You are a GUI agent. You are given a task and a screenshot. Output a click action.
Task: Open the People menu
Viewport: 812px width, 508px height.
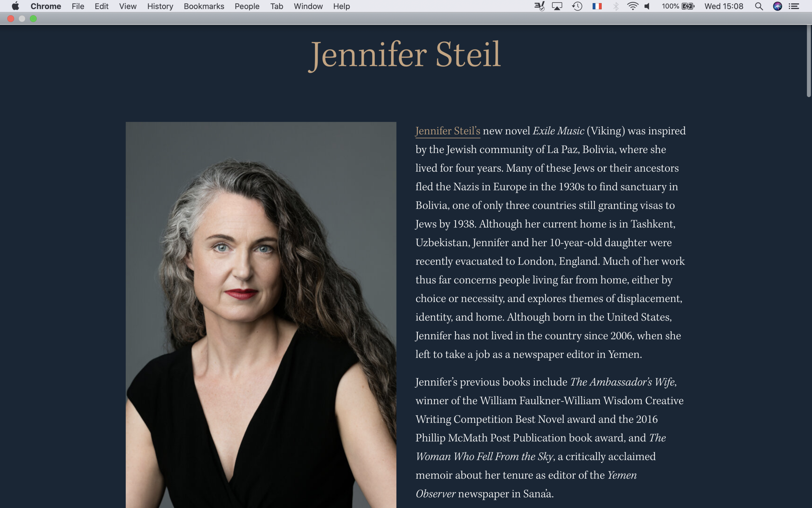247,6
